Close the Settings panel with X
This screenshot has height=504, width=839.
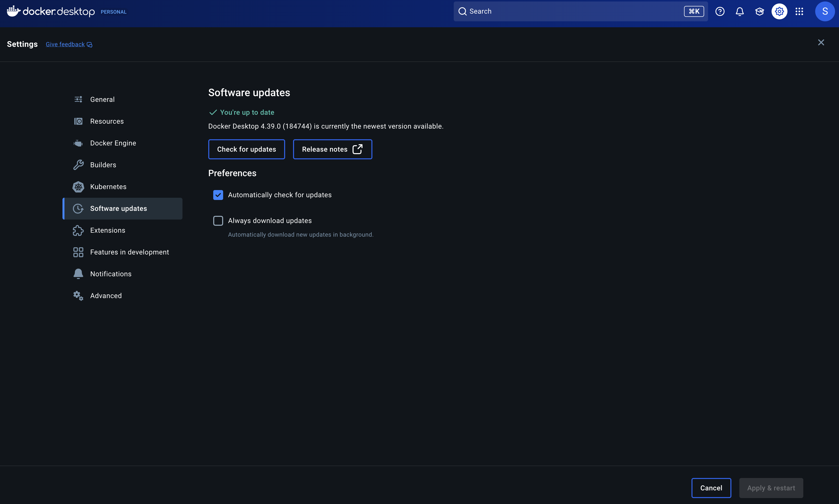click(821, 42)
